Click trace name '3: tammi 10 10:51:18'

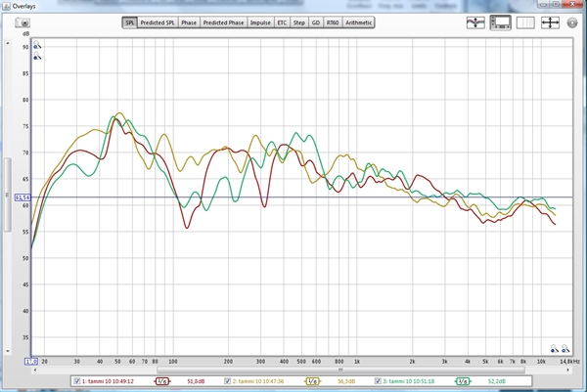point(408,381)
